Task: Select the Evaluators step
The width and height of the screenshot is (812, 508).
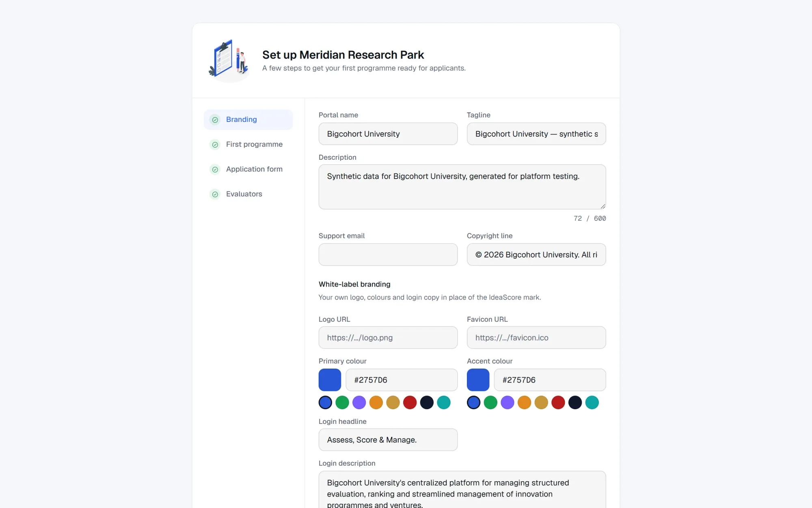Action: tap(248, 194)
